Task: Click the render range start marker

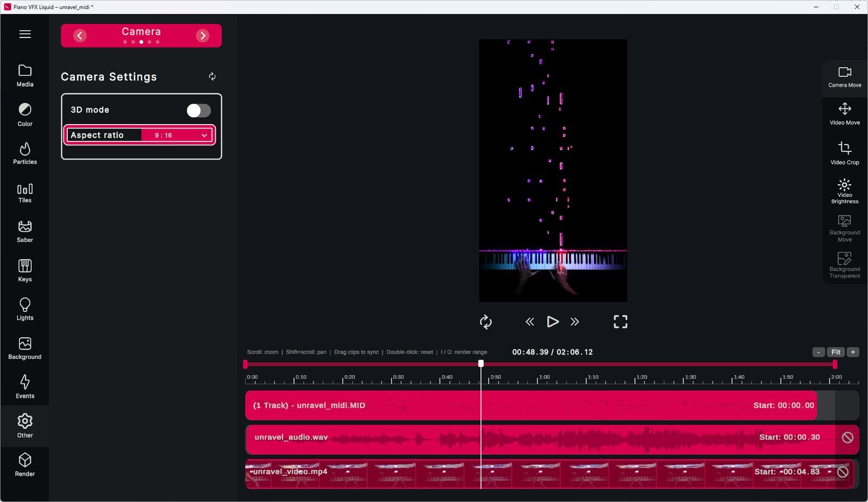Action: 245,365
